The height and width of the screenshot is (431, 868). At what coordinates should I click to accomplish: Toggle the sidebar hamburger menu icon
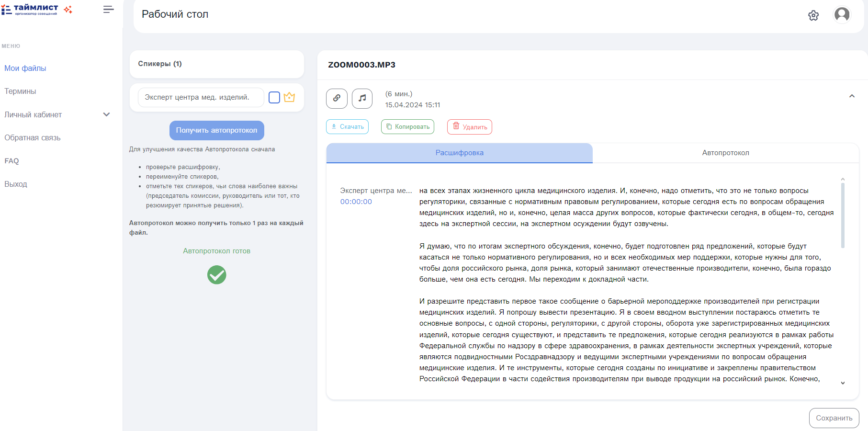pos(109,10)
